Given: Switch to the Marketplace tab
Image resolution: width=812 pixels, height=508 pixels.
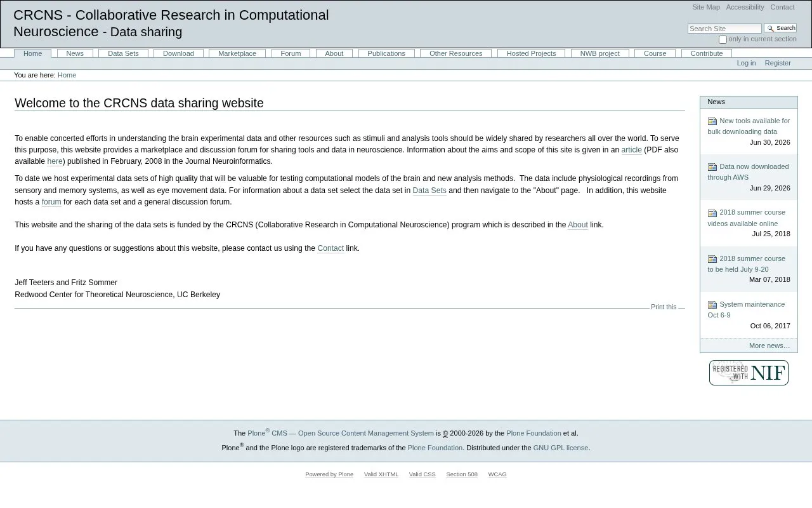Looking at the screenshot, I should click(x=237, y=53).
